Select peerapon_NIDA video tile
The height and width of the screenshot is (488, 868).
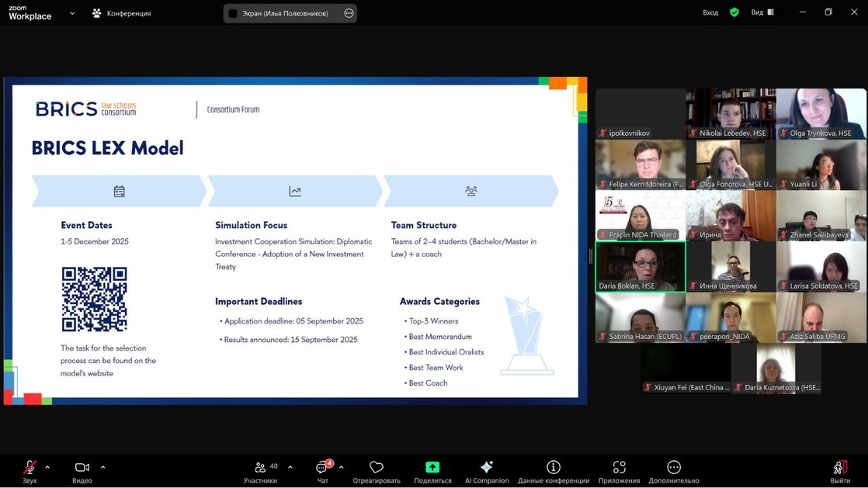[731, 317]
